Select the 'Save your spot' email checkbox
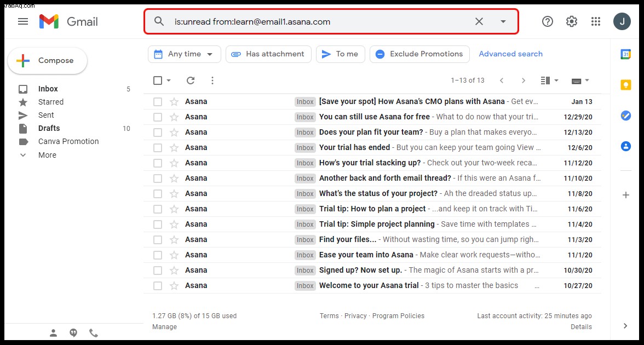Screen dimensions: 644x345 coord(158,102)
